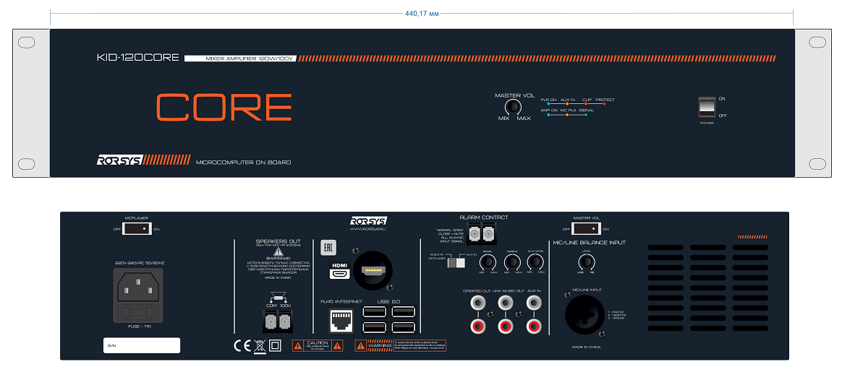868x380 pixels.
Task: Click the AC power inlet socket
Action: coord(140,289)
